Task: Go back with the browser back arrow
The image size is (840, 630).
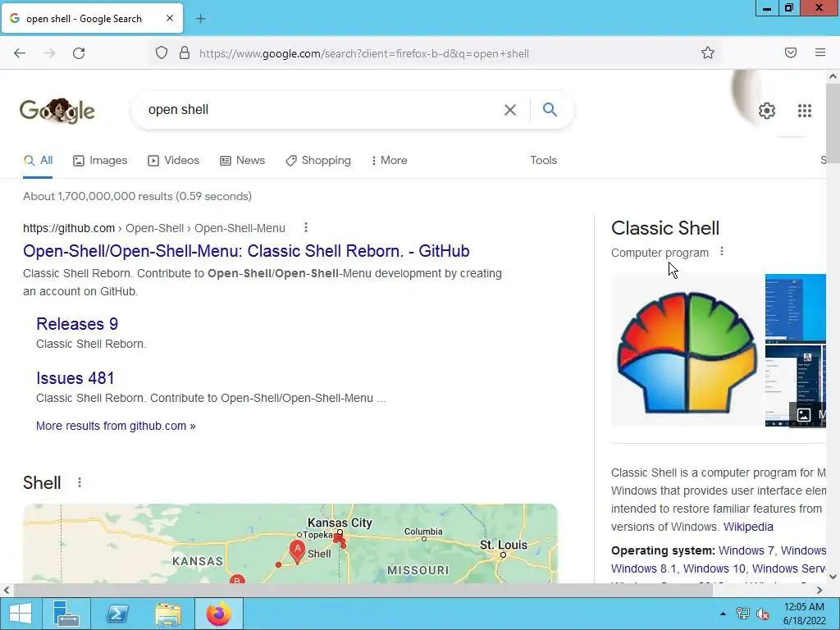Action: pos(20,53)
